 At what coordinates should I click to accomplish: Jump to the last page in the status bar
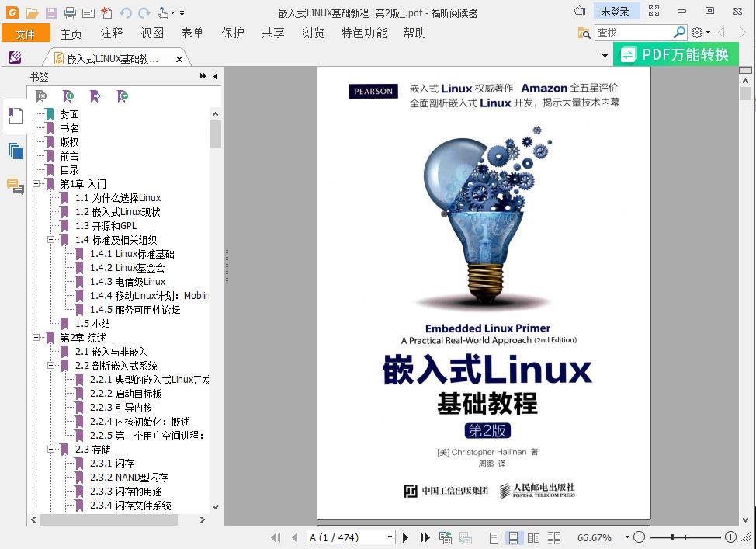tap(425, 537)
